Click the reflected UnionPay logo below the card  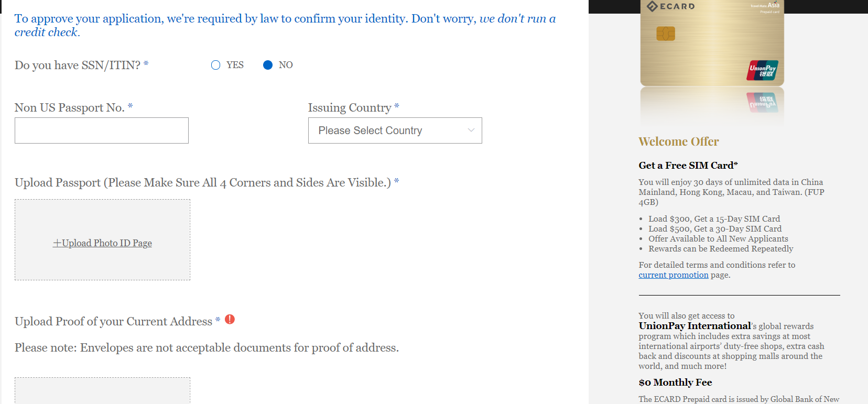(763, 102)
